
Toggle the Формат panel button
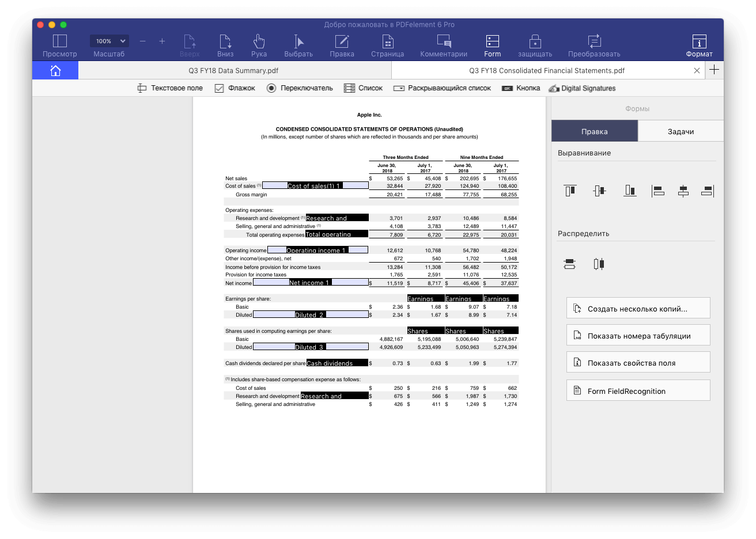[x=699, y=45]
